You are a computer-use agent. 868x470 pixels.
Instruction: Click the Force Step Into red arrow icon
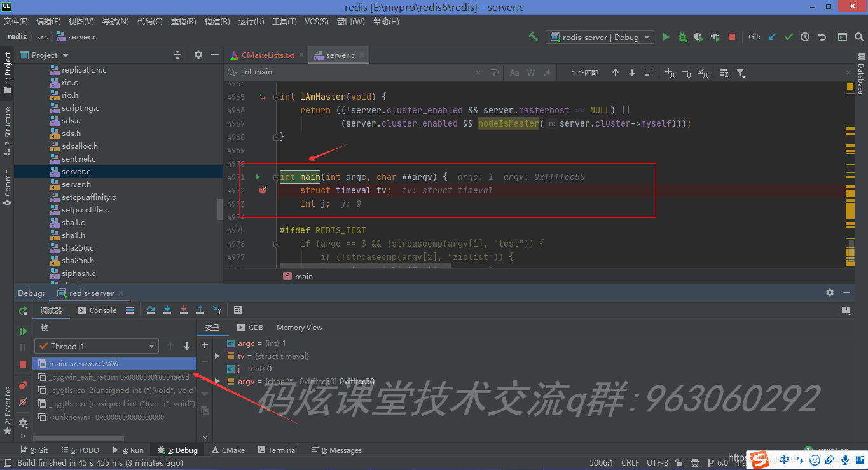click(x=184, y=310)
